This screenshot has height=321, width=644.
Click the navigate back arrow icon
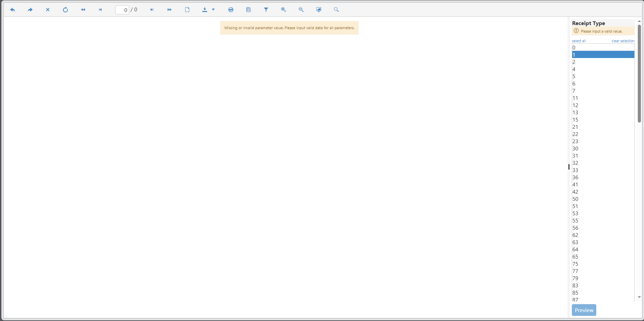tap(13, 10)
